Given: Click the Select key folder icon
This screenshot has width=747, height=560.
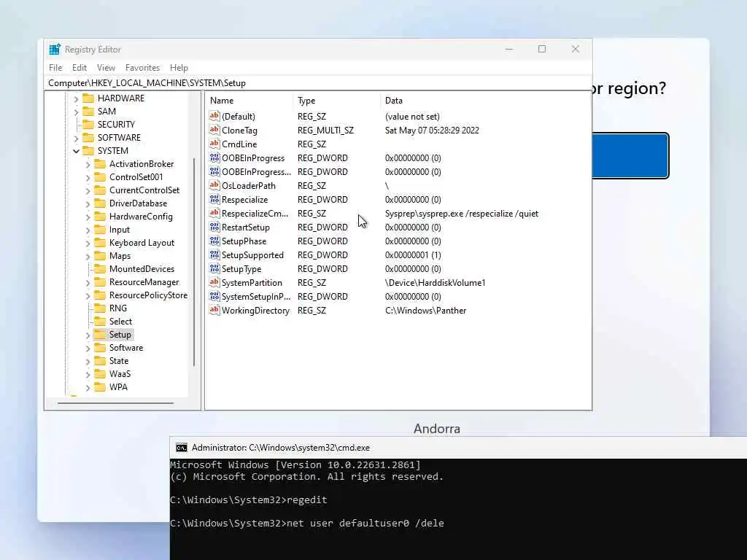Looking at the screenshot, I should [100, 322].
